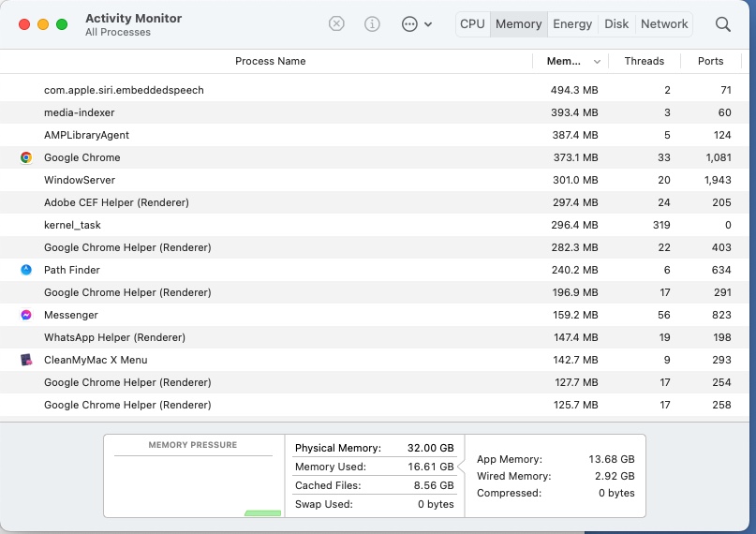Select Adobe CEF Helper (Renderer) process
This screenshot has height=534, width=756.
[116, 202]
